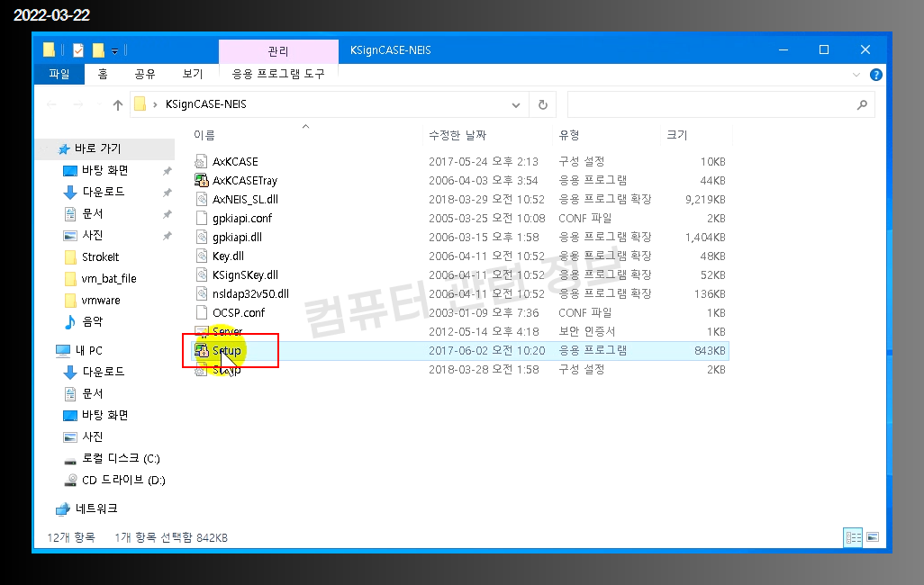
Task: Switch to details view icon
Action: click(x=853, y=537)
